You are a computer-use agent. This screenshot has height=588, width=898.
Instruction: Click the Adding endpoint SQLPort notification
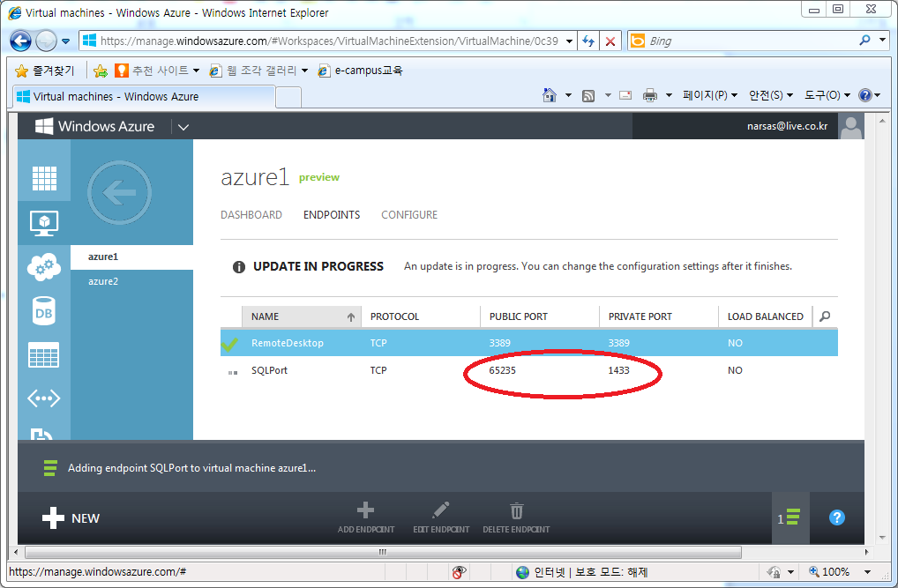click(x=191, y=468)
